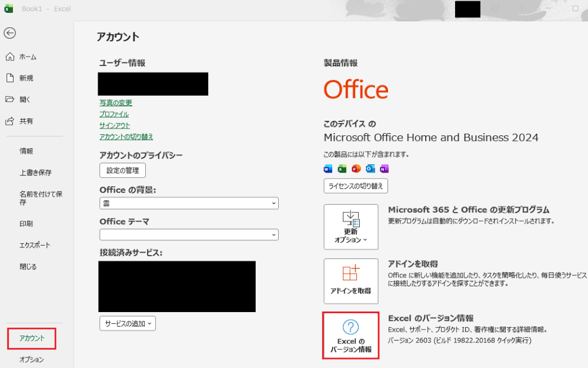
Task: Click the アドインを取得 button
Action: pos(350,281)
